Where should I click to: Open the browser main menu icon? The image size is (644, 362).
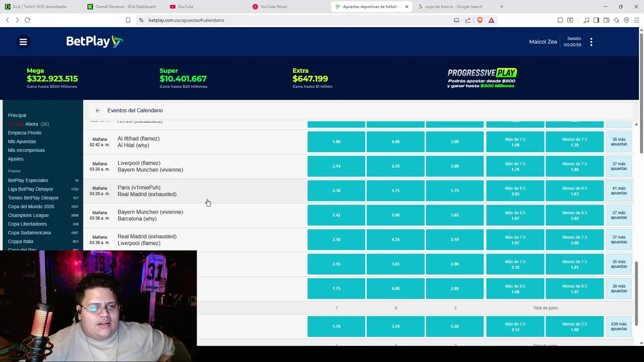(636, 20)
